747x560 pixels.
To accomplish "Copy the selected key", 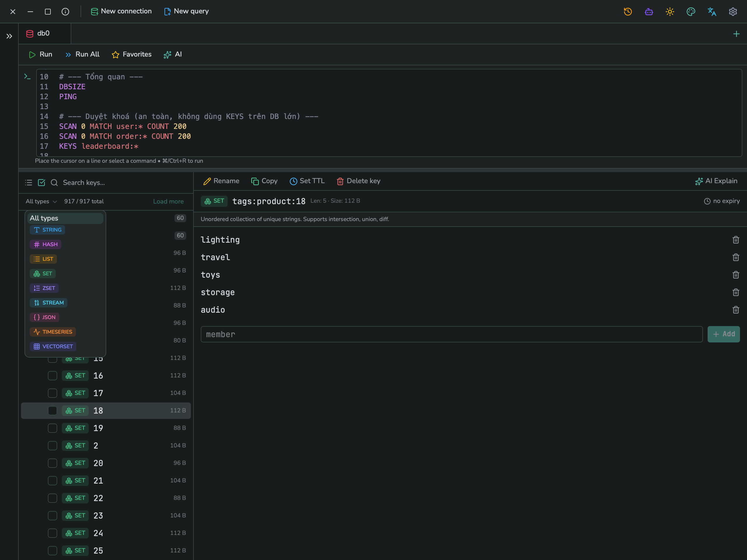I will pos(264,181).
